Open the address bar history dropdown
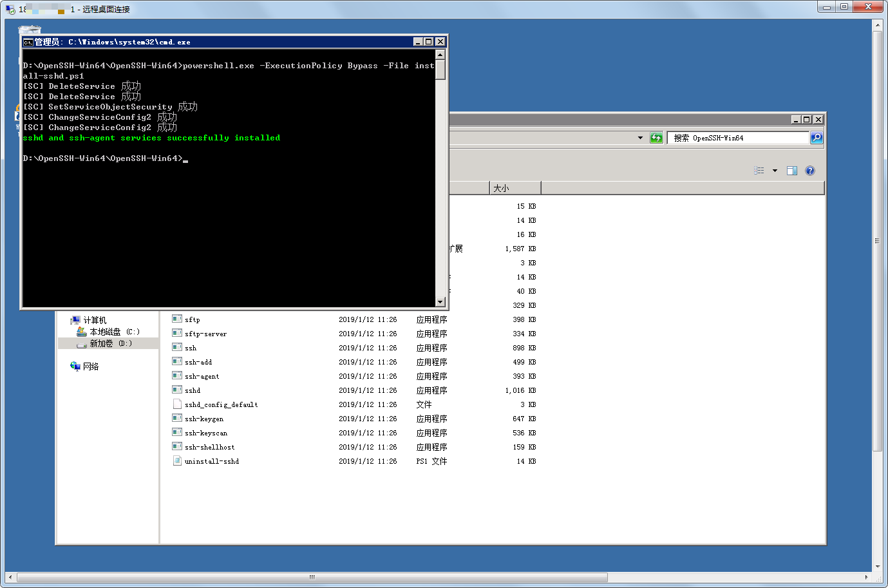 point(640,138)
